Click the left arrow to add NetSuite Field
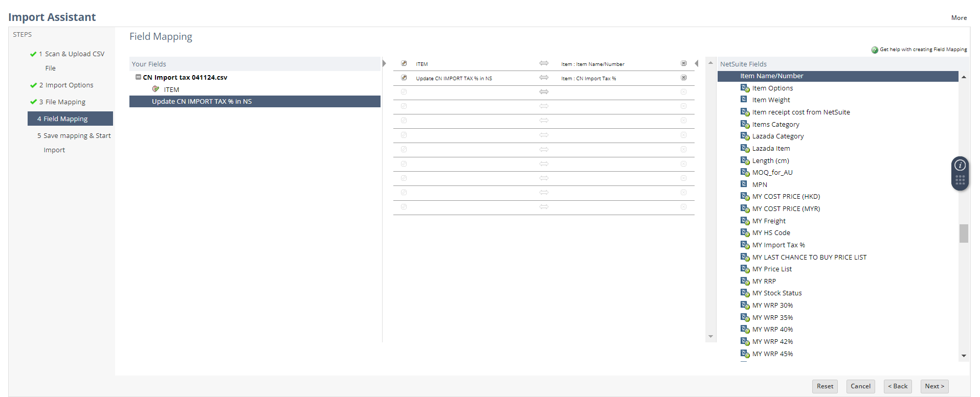980x397 pixels. [697, 63]
